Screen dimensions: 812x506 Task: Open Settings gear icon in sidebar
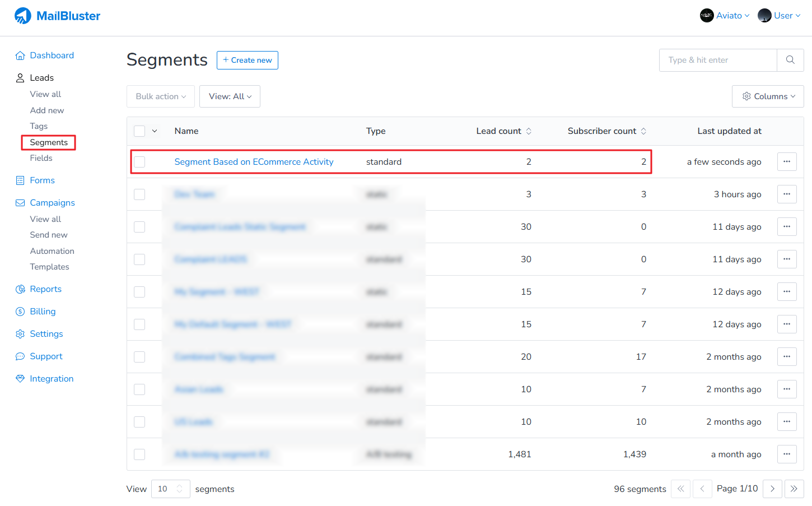pos(20,334)
